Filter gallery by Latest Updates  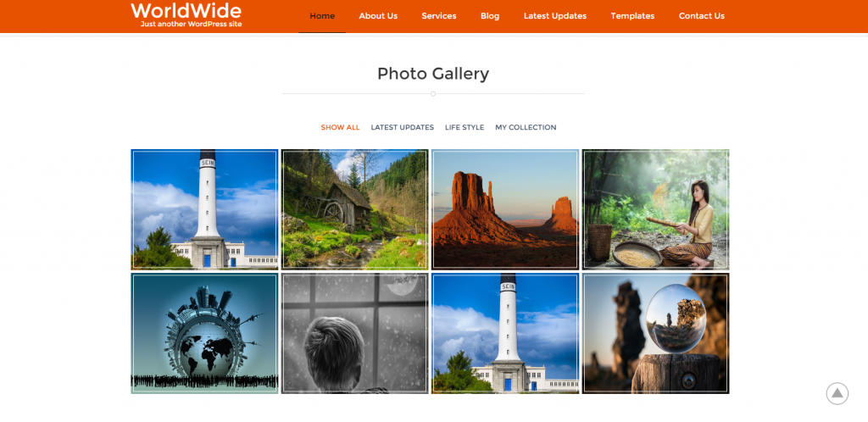(x=403, y=127)
